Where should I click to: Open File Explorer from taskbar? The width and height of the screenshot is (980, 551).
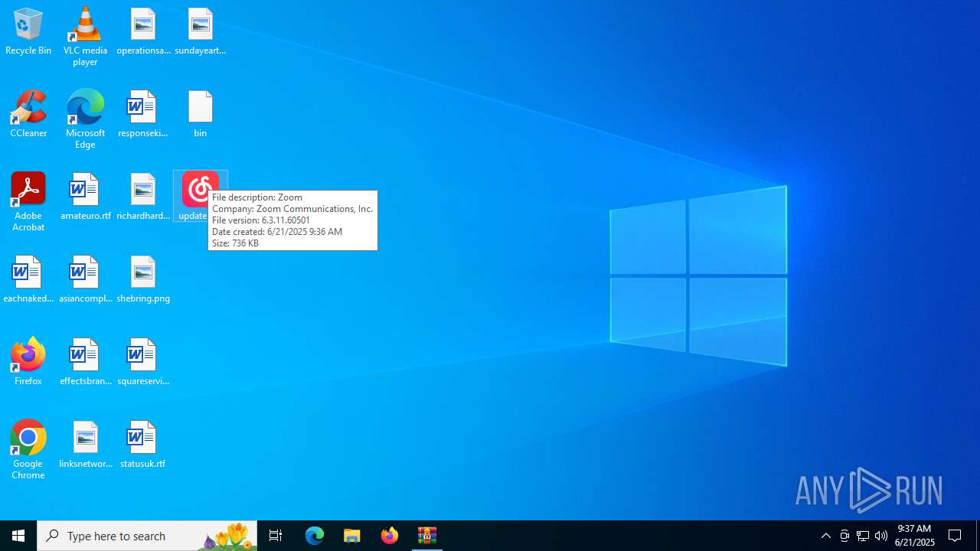352,536
